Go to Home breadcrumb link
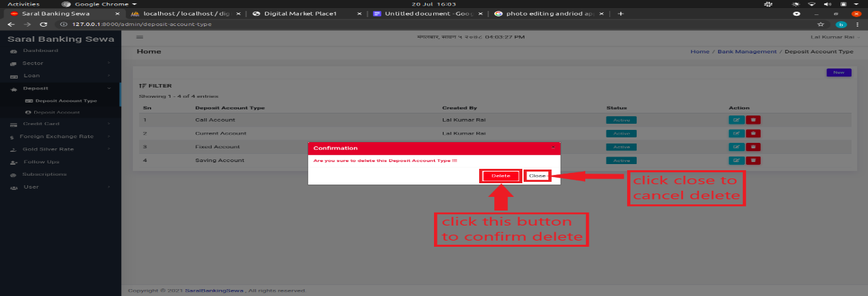Screen dimensions: 868x296 pyautogui.click(x=700, y=52)
